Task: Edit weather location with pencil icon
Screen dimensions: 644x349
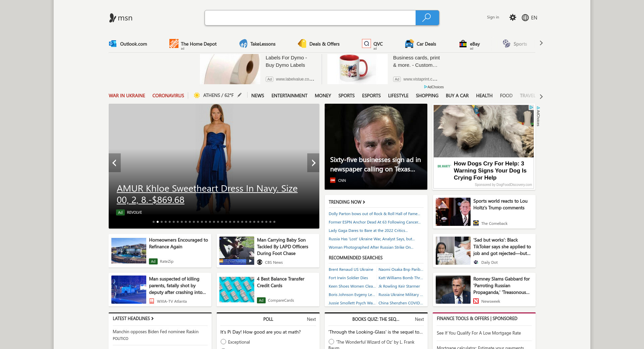Action: (239, 95)
